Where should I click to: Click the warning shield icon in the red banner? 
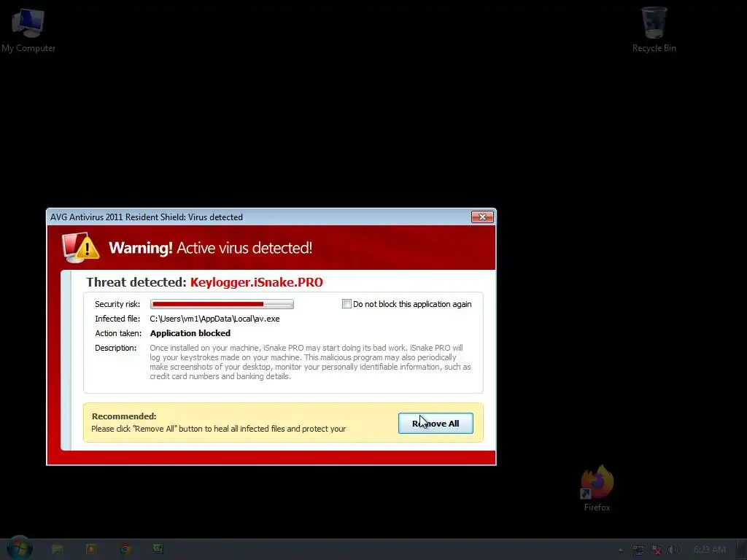point(80,248)
